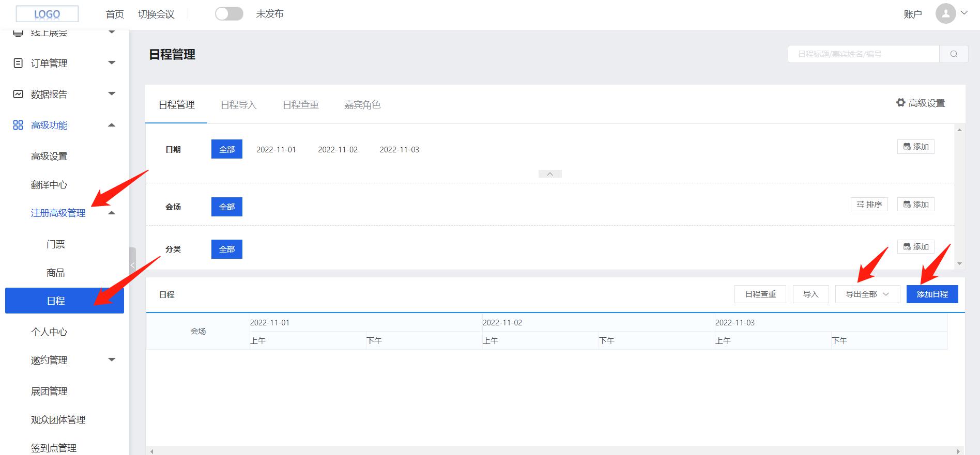Screen dimensions: 980x455
Task: Switch to the 日程导入 tab
Action: [239, 105]
